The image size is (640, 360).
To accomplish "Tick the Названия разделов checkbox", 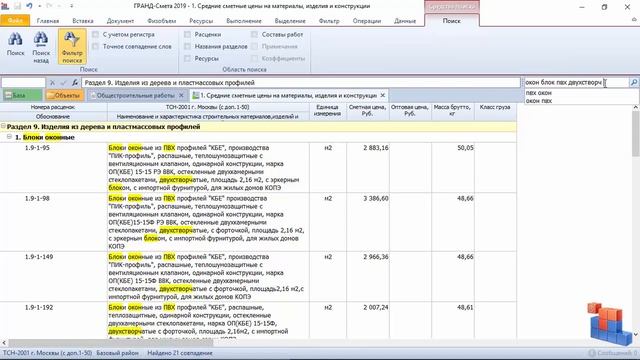I will 187,47.
